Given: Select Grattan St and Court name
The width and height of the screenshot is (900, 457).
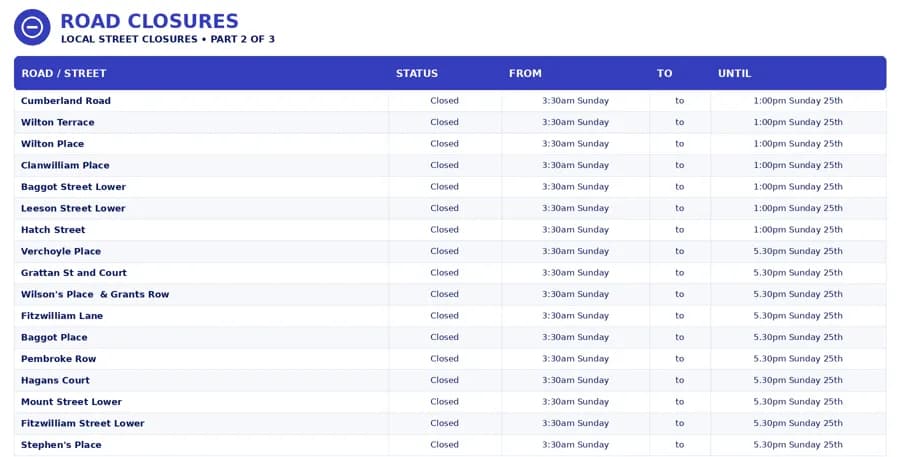Looking at the screenshot, I should [73, 273].
